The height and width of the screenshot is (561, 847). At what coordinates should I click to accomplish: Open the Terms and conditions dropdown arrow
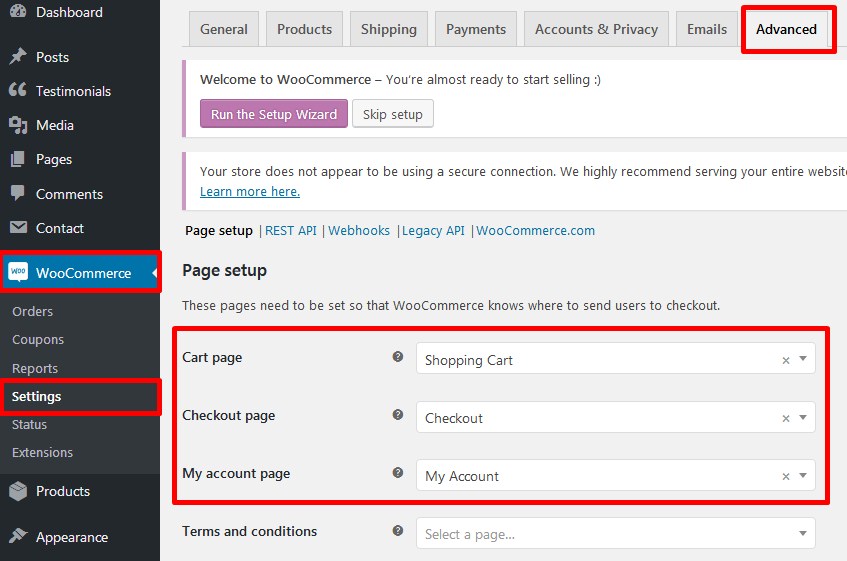[x=803, y=533]
